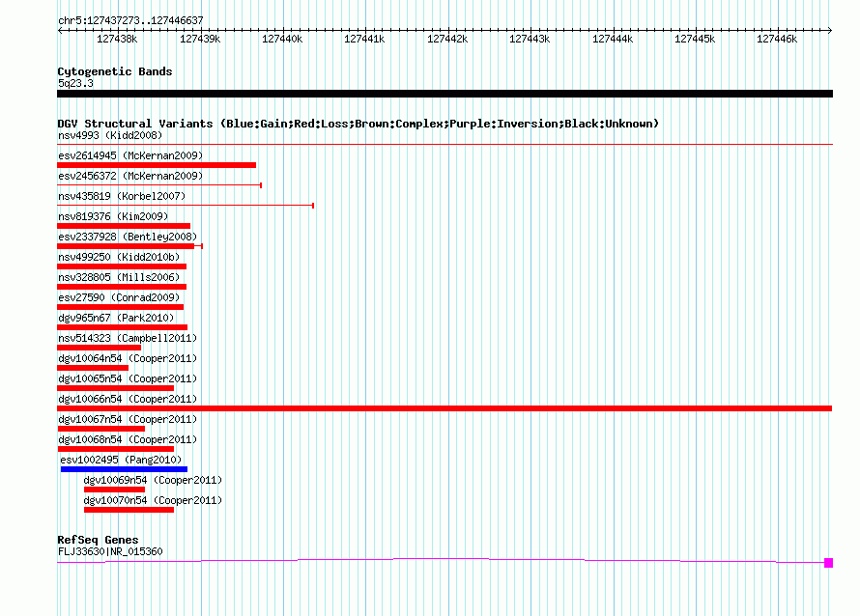Click the dgv10068n54 (Cooper2011) label
The height and width of the screenshot is (616, 860).
click(128, 439)
